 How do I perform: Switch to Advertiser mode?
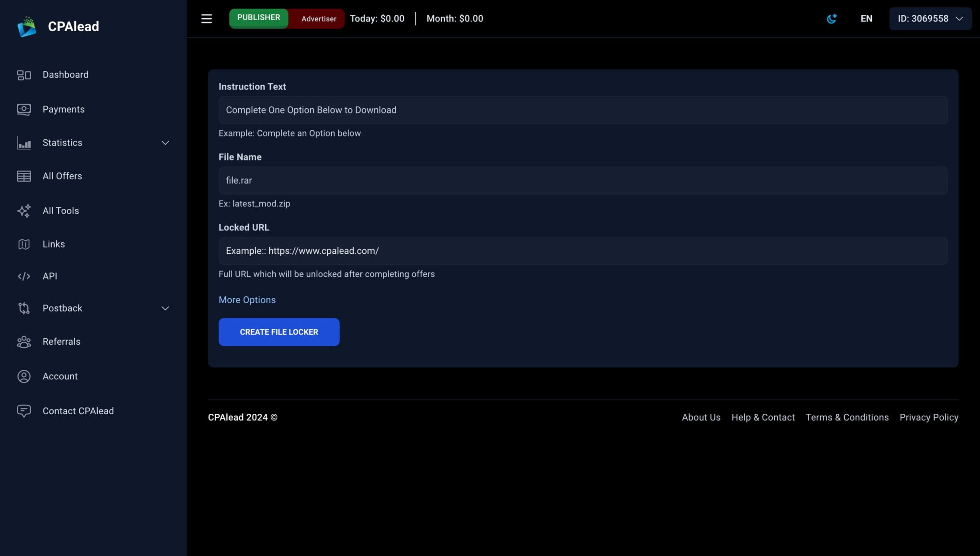[x=318, y=19]
